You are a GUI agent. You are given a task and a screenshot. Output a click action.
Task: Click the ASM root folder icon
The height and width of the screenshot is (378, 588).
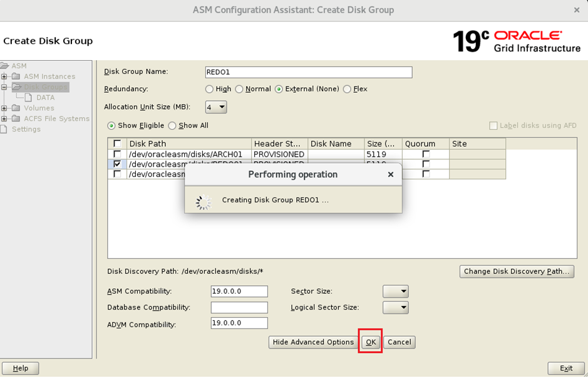tap(4, 66)
